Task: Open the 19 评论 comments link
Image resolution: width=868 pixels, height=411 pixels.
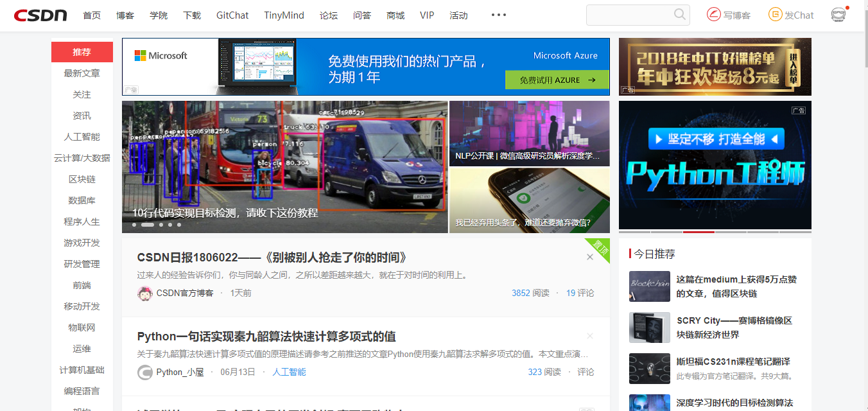Action: 580,292
